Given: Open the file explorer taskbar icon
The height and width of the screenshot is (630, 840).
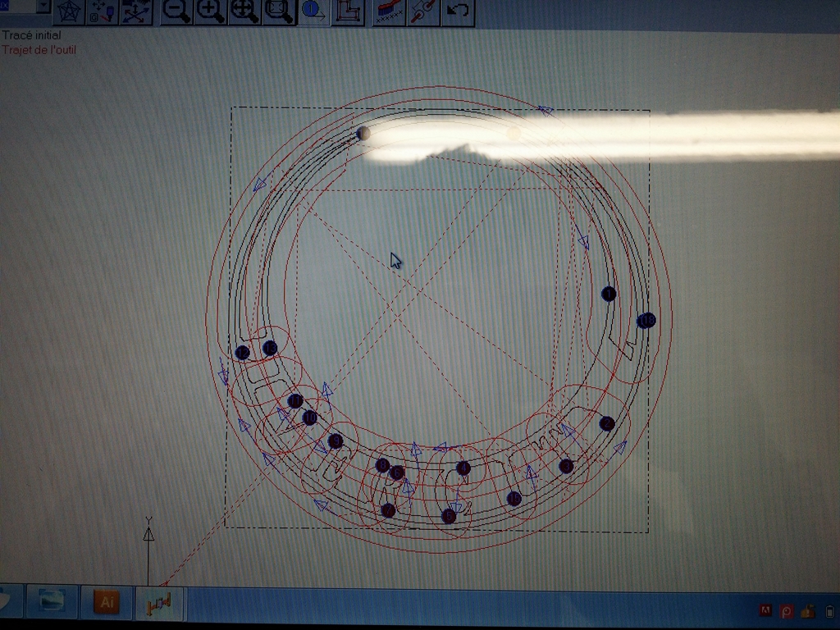Looking at the screenshot, I should (52, 602).
